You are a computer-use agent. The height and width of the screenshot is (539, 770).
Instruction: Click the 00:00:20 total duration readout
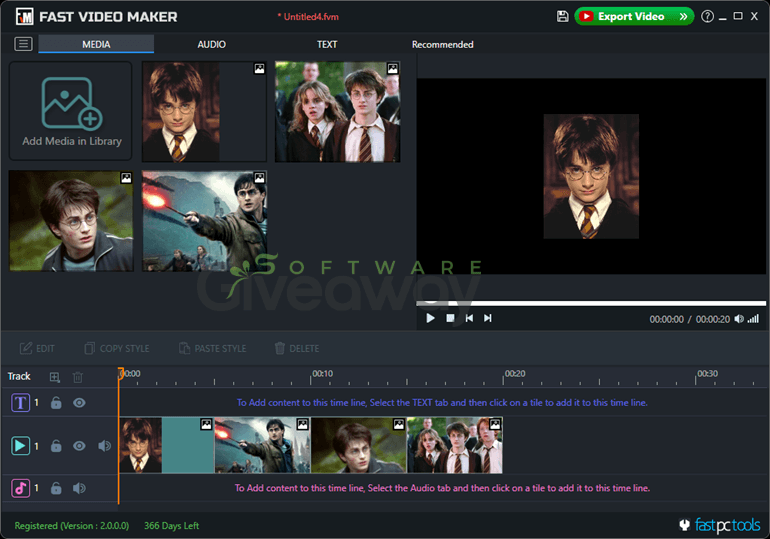[713, 319]
